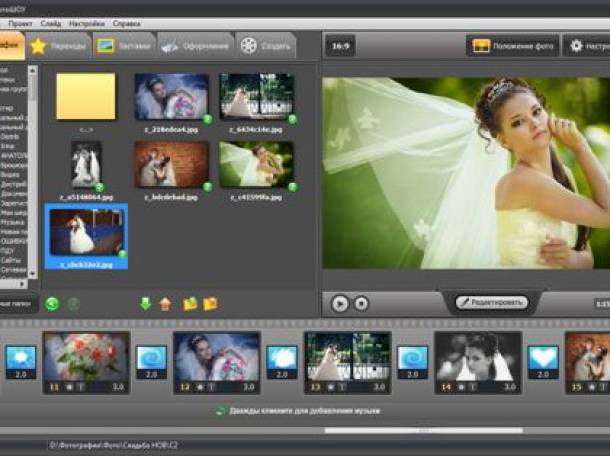Click the T text icon on slide 12

(x=212, y=387)
